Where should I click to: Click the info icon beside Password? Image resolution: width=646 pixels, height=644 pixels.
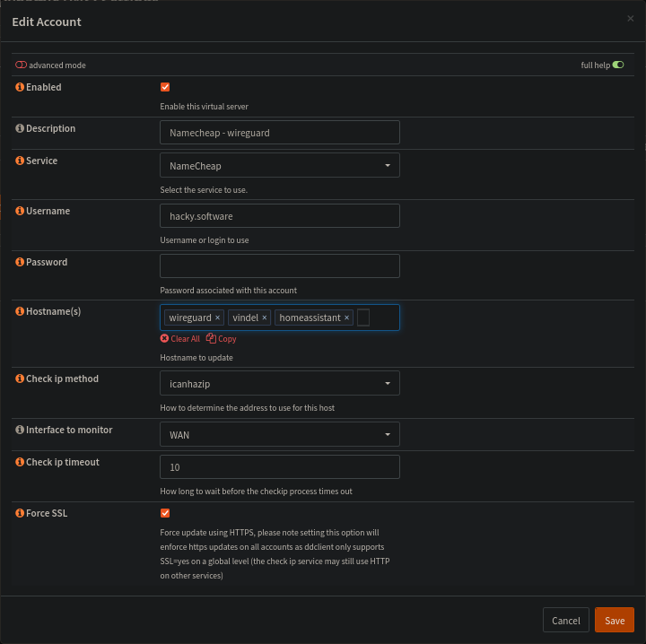(x=20, y=262)
